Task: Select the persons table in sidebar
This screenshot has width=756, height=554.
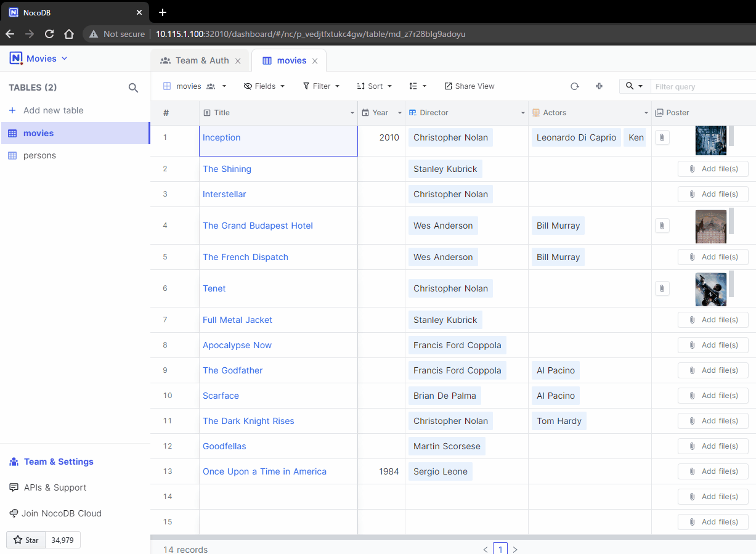Action: [39, 155]
